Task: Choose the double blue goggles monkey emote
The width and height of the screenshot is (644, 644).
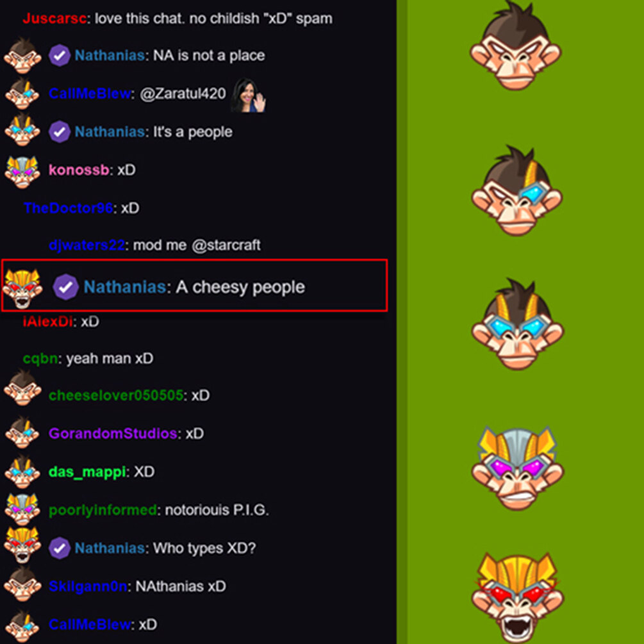Action: click(x=518, y=324)
